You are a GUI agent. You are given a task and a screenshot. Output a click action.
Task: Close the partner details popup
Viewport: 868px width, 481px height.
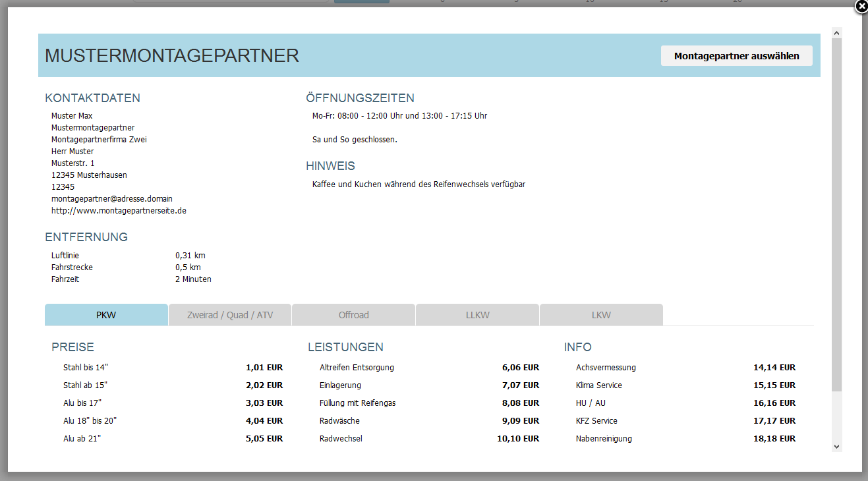coord(861,7)
